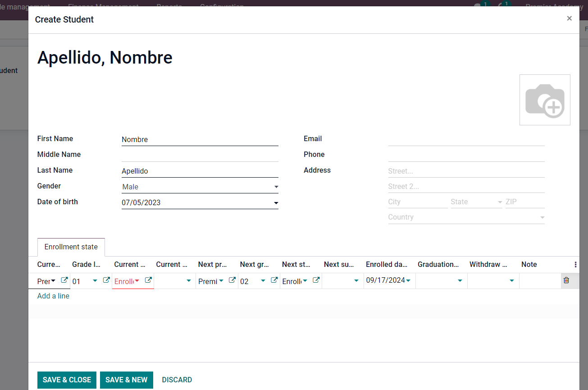588x390 pixels.
Task: Select the Enrollment state tab
Action: [x=71, y=247]
